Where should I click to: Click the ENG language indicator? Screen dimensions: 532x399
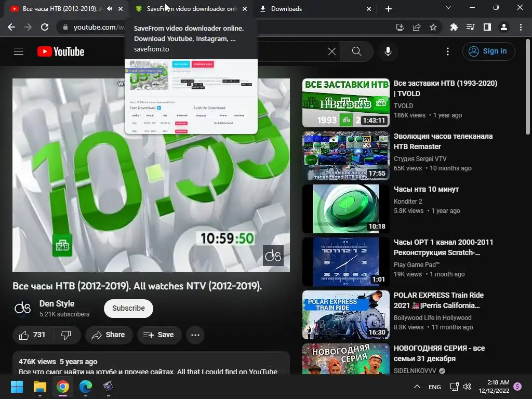[435, 387]
